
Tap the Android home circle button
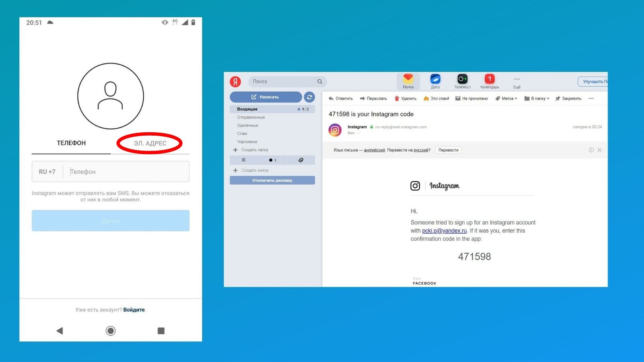coord(111,331)
